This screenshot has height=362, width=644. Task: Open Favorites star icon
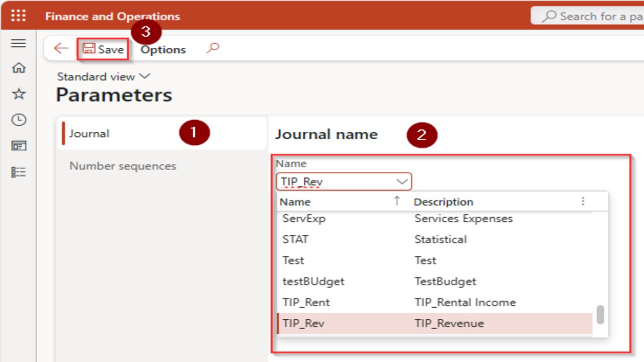[18, 94]
